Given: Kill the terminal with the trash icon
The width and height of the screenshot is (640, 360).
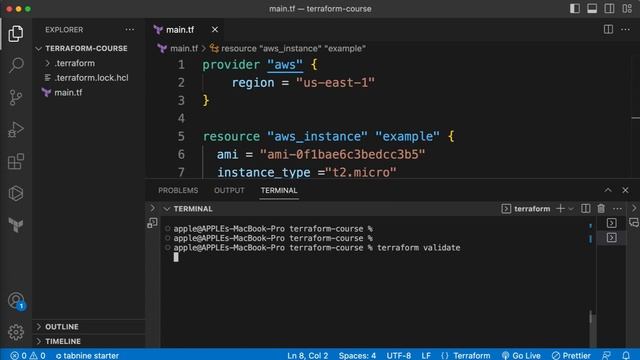Looking at the screenshot, I should 601,209.
